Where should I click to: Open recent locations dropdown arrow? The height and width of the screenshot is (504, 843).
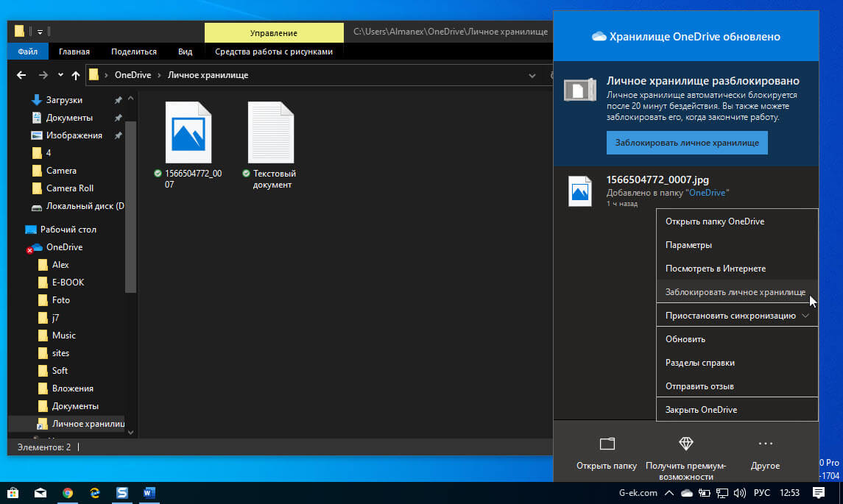(60, 75)
